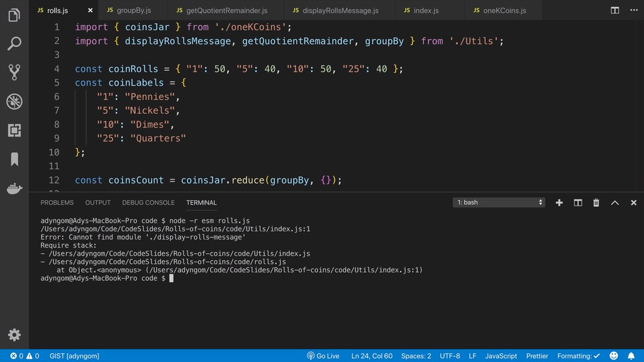Viewport: 644px width, 362px height.
Task: Click "Dimes" string on line 8
Action: click(x=150, y=125)
